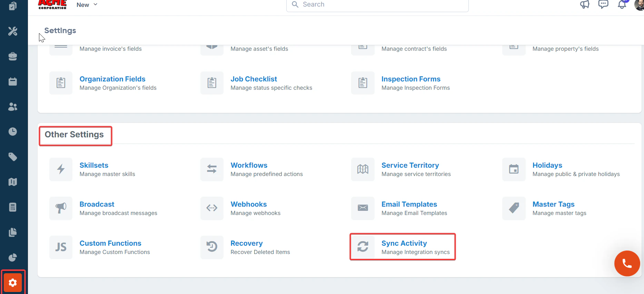Open the Inspection Forms link
The height and width of the screenshot is (294, 644).
pyautogui.click(x=411, y=79)
